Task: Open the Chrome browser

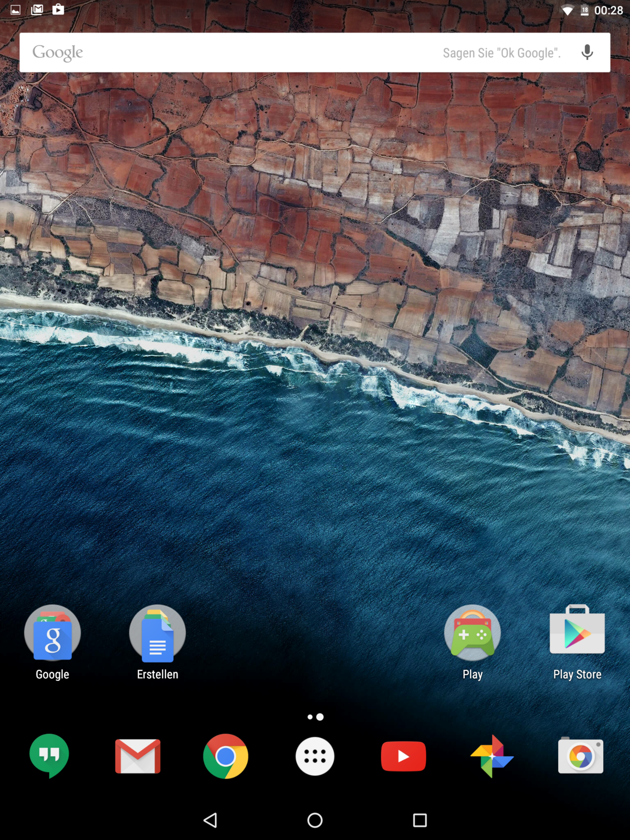Action: 226,756
